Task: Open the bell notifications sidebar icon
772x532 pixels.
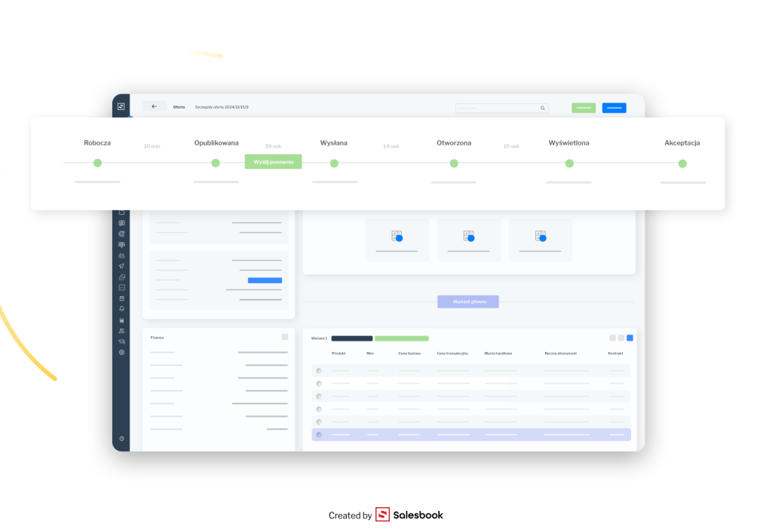Action: coord(121,309)
